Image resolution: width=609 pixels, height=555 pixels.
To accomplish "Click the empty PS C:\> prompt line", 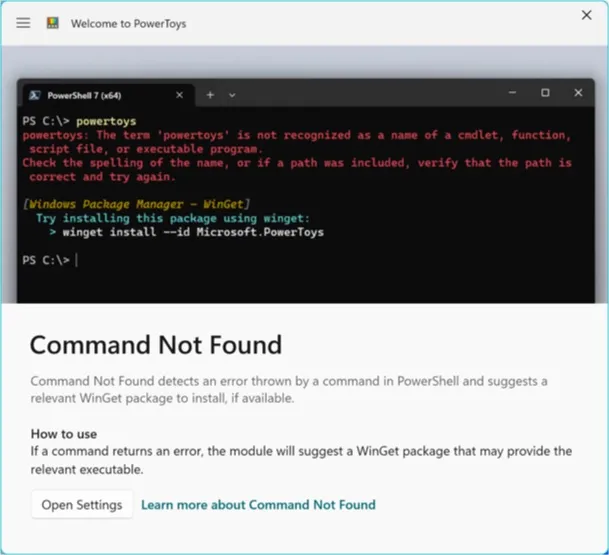I will 50,260.
